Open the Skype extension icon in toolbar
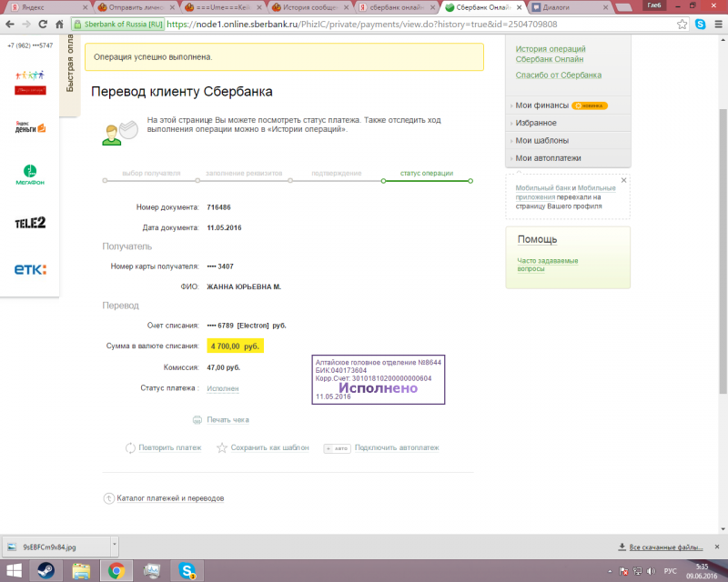This screenshot has height=582, width=728. (x=700, y=25)
